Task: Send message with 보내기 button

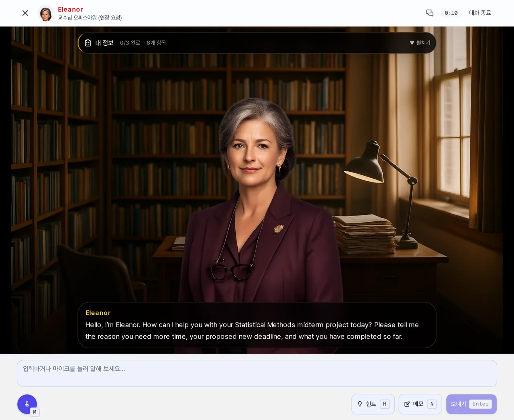Action: (471, 404)
